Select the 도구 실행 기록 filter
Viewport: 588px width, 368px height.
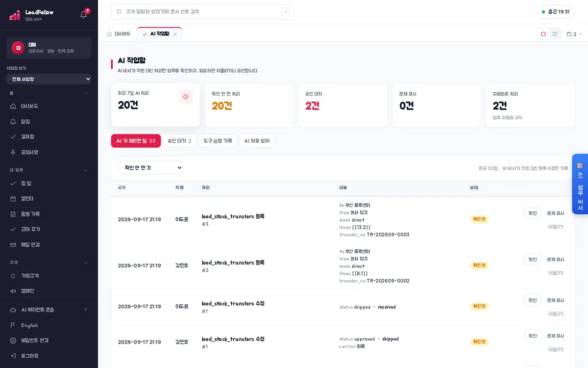pyautogui.click(x=218, y=141)
